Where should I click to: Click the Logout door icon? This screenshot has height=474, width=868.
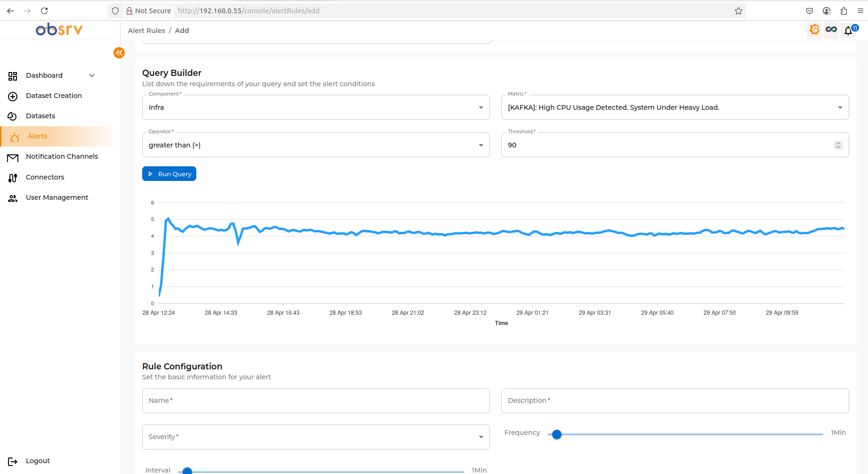coord(13,461)
